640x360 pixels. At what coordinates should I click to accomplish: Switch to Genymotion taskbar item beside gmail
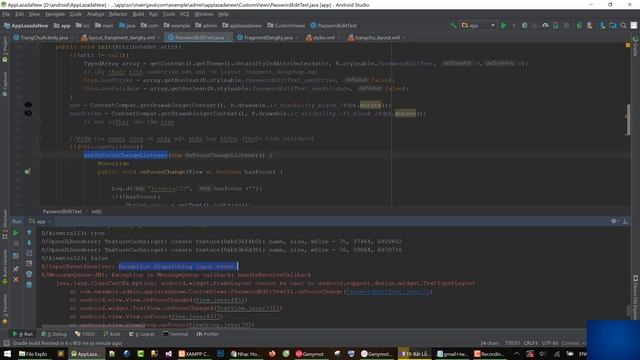[x=376, y=353]
